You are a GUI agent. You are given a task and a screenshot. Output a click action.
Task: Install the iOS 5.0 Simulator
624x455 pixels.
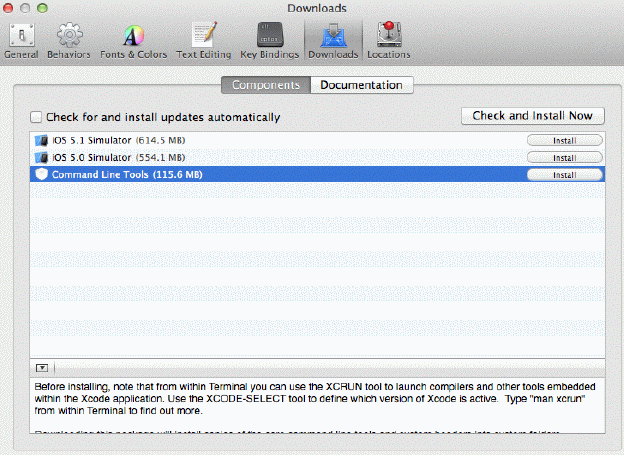point(564,158)
